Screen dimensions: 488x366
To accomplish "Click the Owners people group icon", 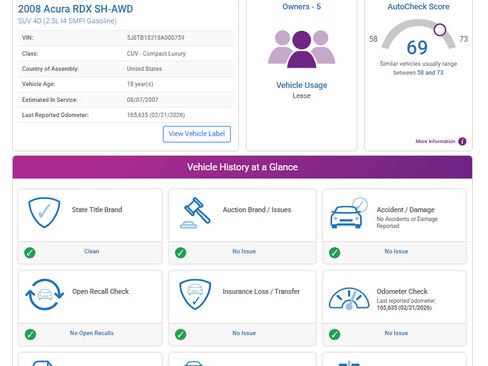I will 302,49.
